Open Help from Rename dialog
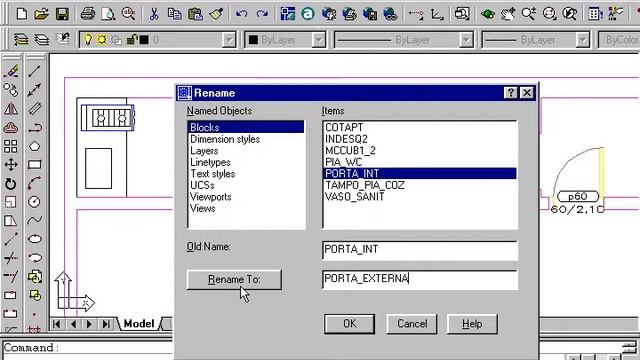Screen dimensions: 640x360 pyautogui.click(x=472, y=324)
